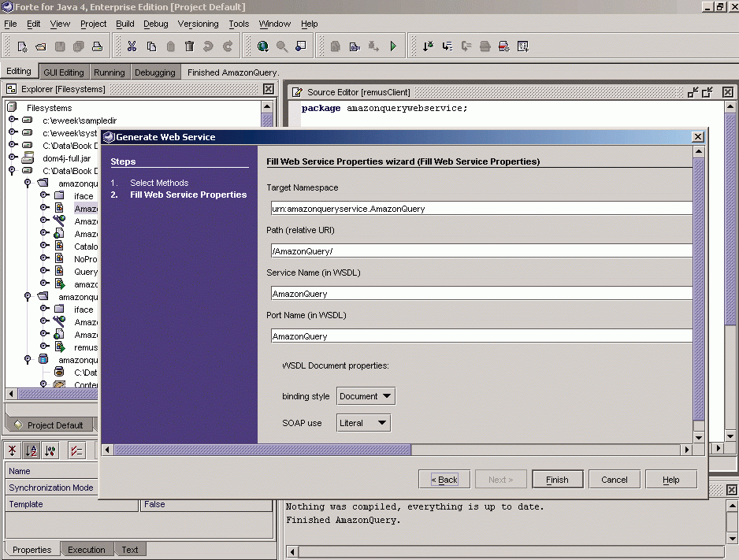Click the Port Name (in WSDL) field
Image resolution: width=739 pixels, height=560 pixels.
coord(481,336)
